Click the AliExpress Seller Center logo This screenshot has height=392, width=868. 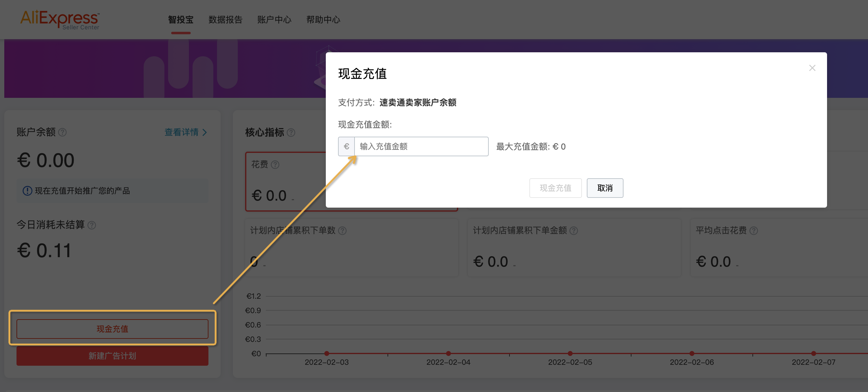pos(60,20)
